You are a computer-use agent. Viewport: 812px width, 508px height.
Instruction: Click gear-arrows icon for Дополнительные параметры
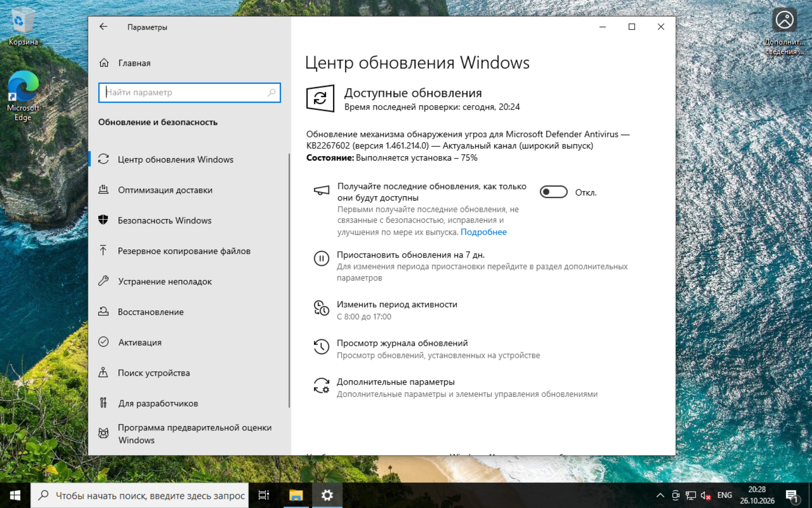[321, 385]
